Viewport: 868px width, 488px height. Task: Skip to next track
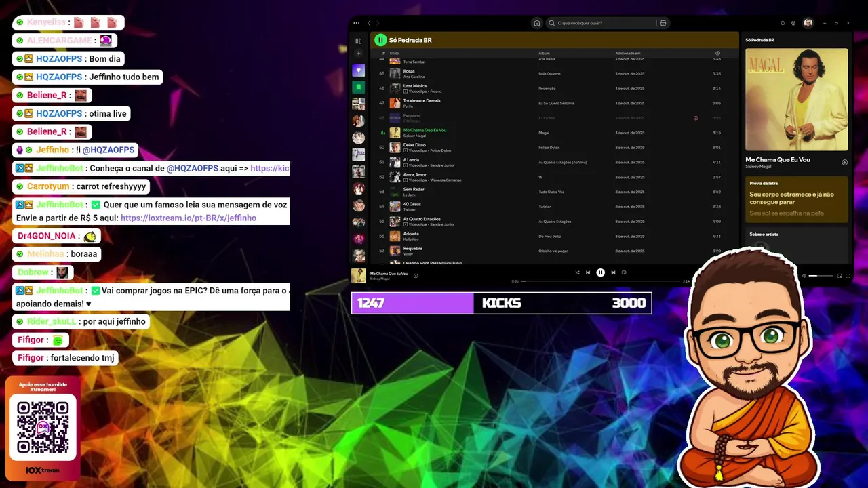tap(613, 272)
